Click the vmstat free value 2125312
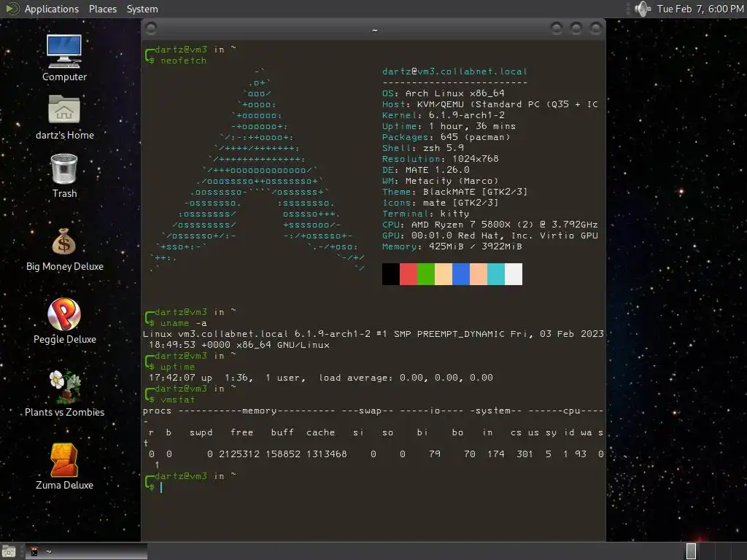This screenshot has height=560, width=747. pyautogui.click(x=239, y=454)
